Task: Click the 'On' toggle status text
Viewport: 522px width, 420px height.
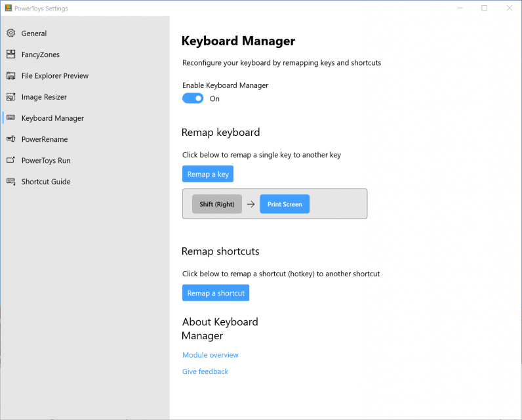Action: (x=214, y=98)
